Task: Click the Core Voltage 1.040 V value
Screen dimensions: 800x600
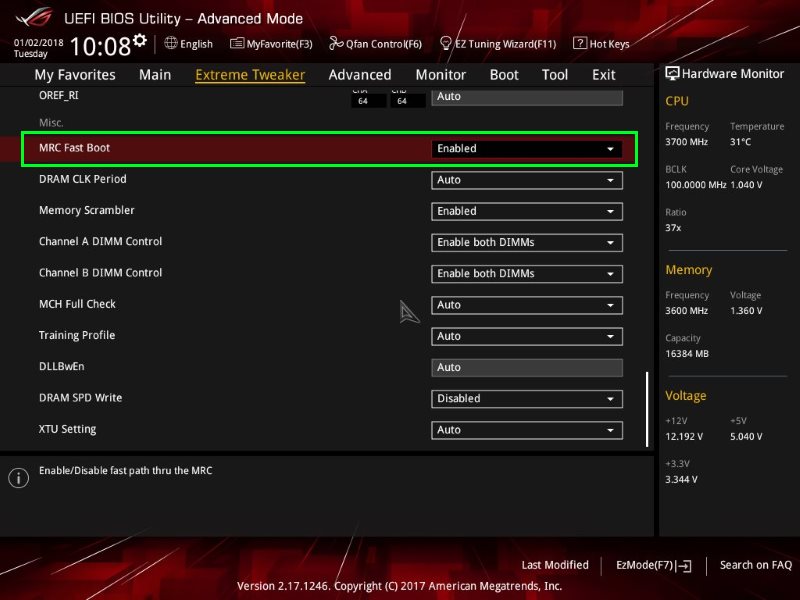Action: [746, 185]
